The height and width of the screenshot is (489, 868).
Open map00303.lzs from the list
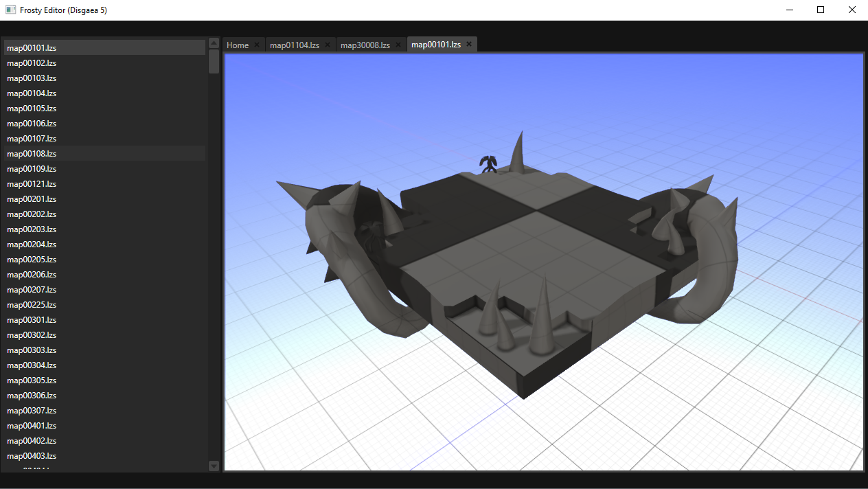pyautogui.click(x=104, y=350)
